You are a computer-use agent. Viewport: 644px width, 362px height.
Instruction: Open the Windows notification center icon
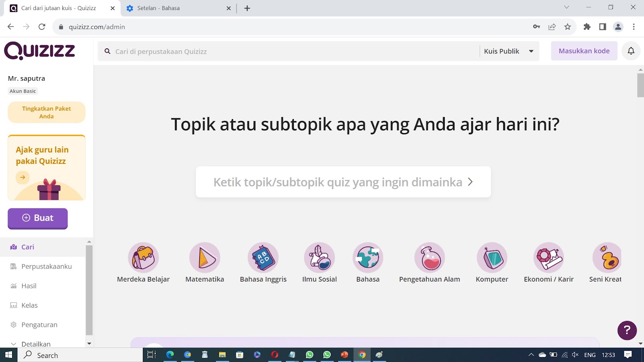coord(628,355)
